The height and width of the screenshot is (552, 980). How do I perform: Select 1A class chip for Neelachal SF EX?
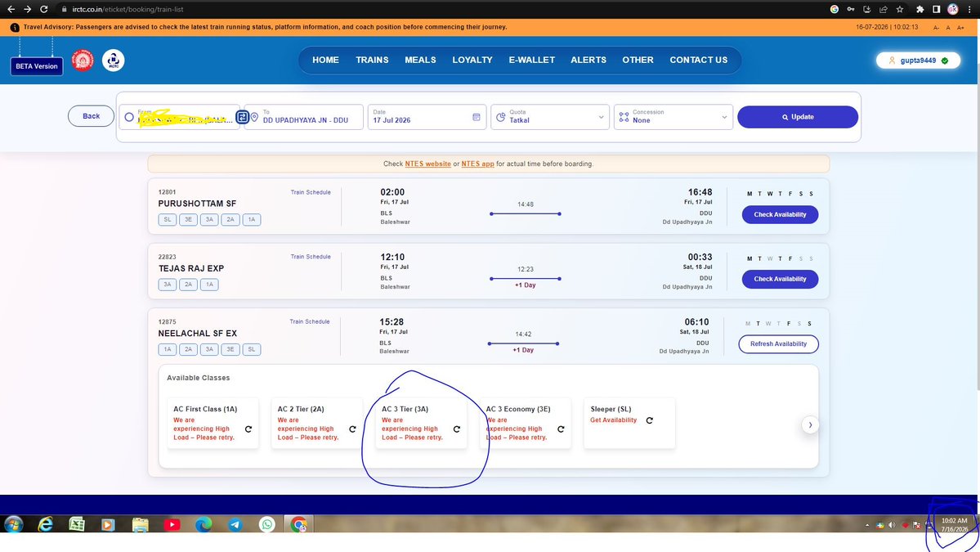[x=167, y=349]
